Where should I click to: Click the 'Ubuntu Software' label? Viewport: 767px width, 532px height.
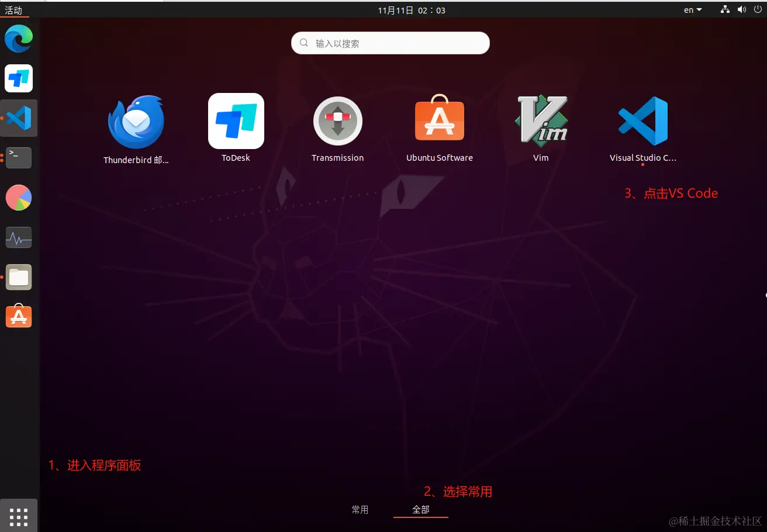[x=440, y=158]
